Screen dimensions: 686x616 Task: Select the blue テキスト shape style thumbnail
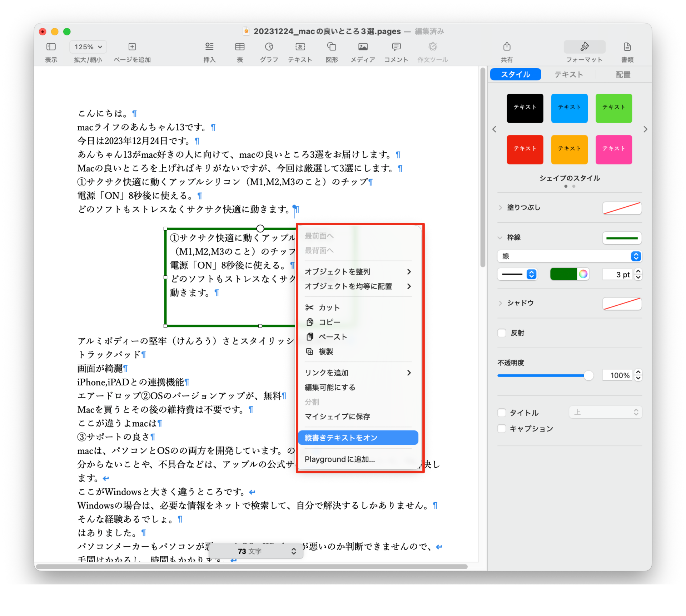point(569,108)
